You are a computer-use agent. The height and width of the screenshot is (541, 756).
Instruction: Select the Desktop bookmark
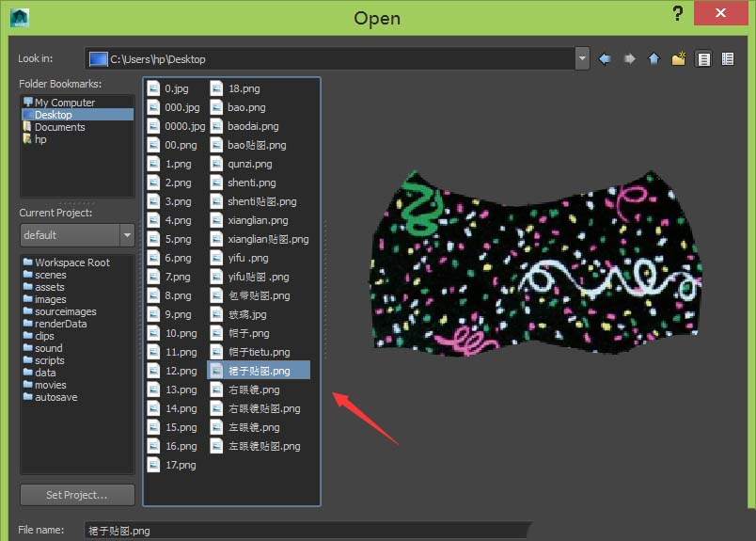tap(77, 115)
